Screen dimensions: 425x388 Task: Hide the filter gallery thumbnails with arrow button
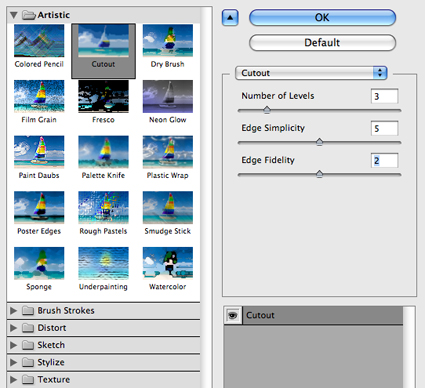(230, 18)
